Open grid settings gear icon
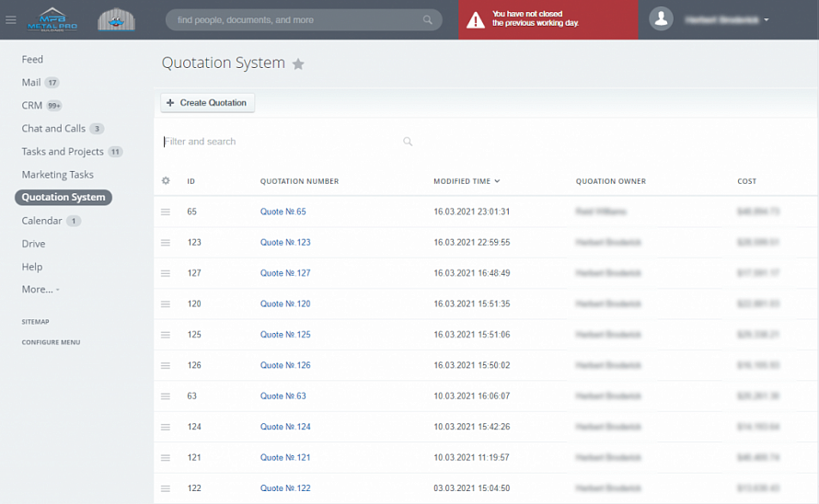This screenshot has height=504, width=819. (166, 181)
